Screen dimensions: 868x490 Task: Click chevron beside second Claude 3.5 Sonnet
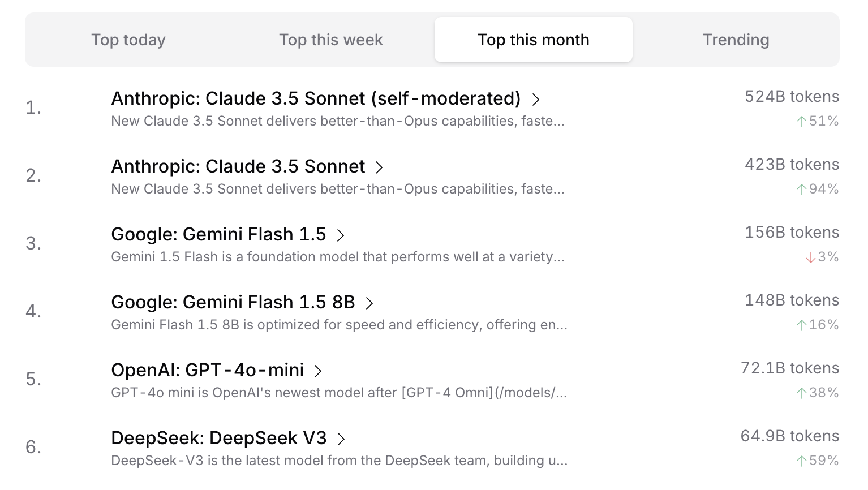click(x=379, y=167)
